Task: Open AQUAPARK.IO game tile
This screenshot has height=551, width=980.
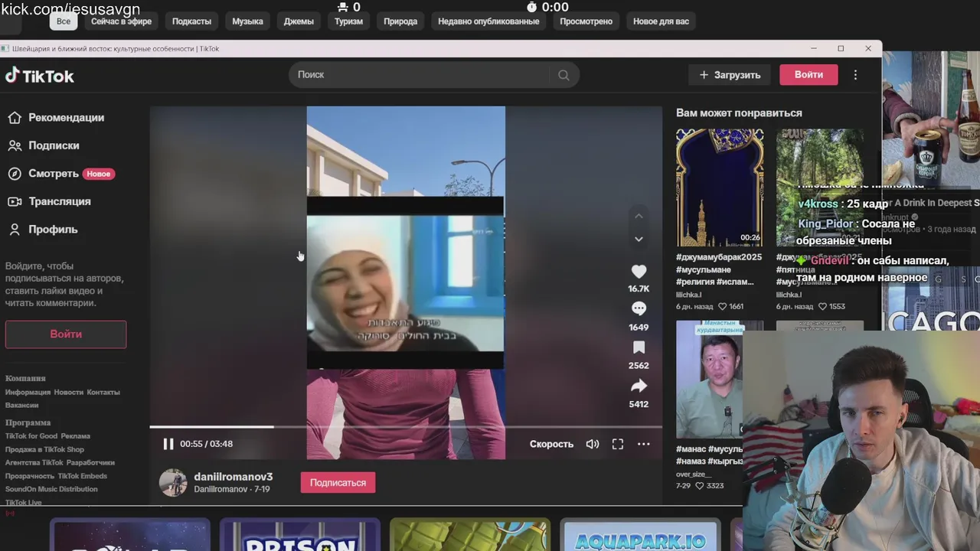Action: [639, 536]
